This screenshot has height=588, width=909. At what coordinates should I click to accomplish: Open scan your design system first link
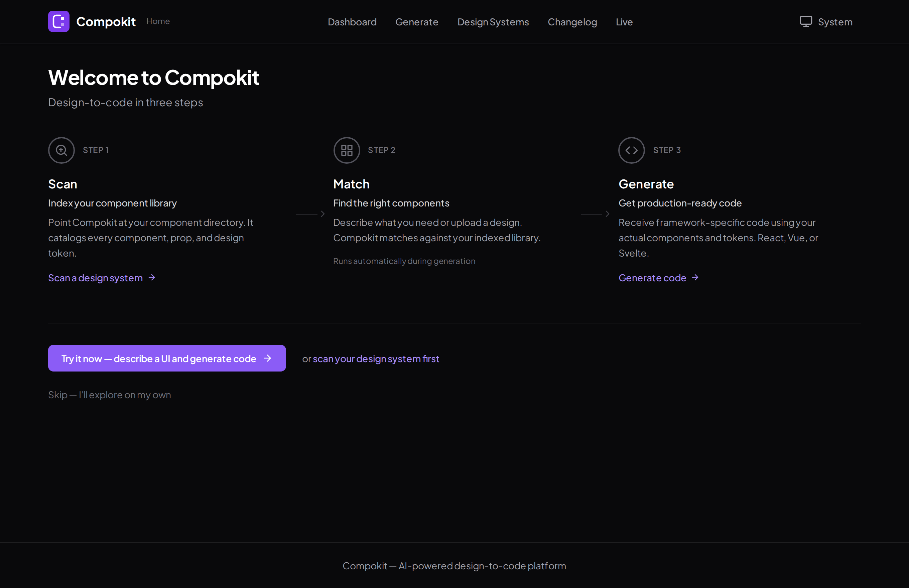point(376,358)
